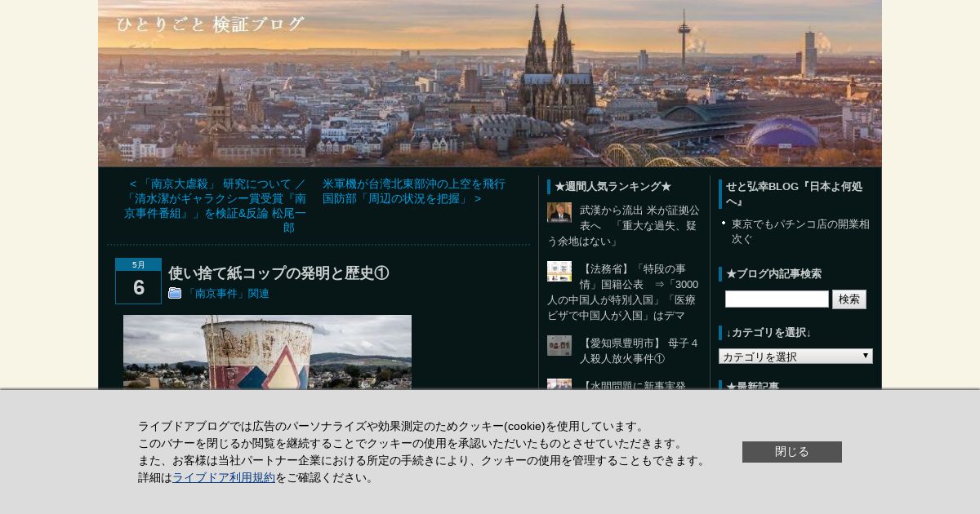Read ranking article 武漢から流出 米が証拠公表へ

623,226
